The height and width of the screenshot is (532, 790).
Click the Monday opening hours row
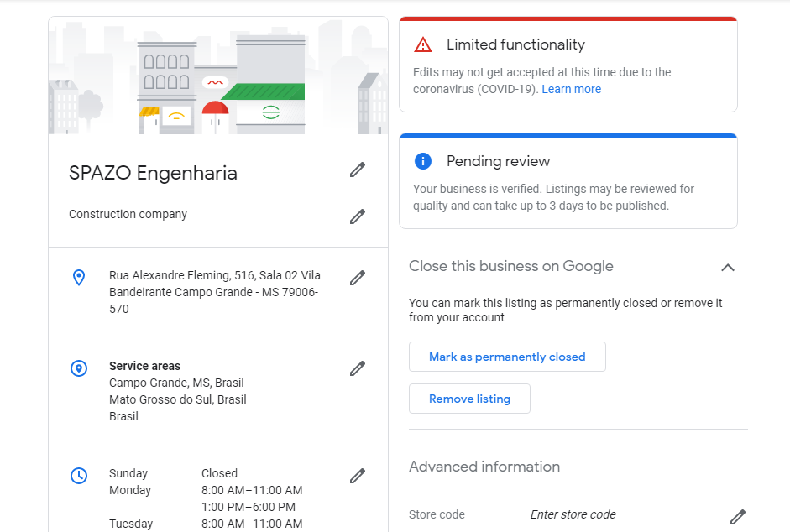tap(206, 490)
